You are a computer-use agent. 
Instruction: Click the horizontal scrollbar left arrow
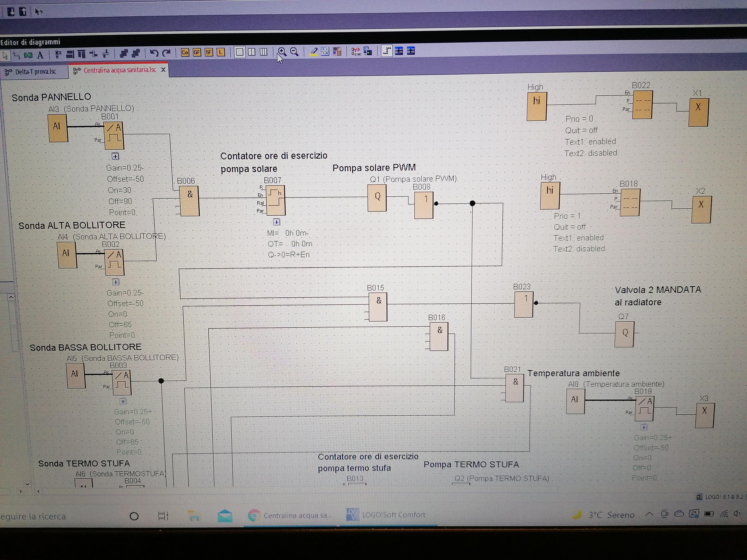pos(38,491)
